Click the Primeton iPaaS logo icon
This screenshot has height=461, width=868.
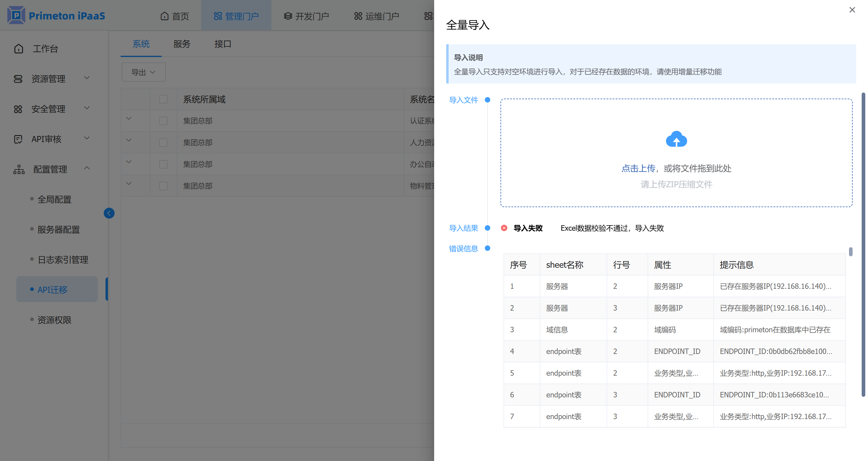[x=16, y=15]
